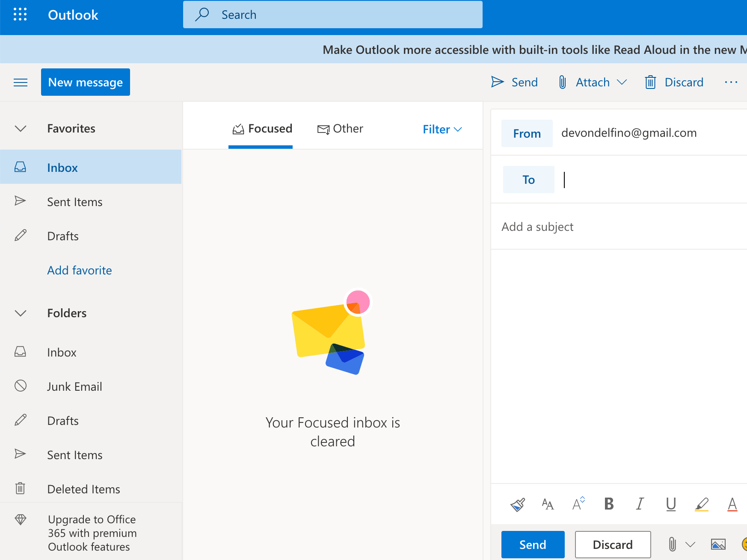Collapse the Folders section chevron
Screen dimensions: 747x560
pyautogui.click(x=21, y=313)
